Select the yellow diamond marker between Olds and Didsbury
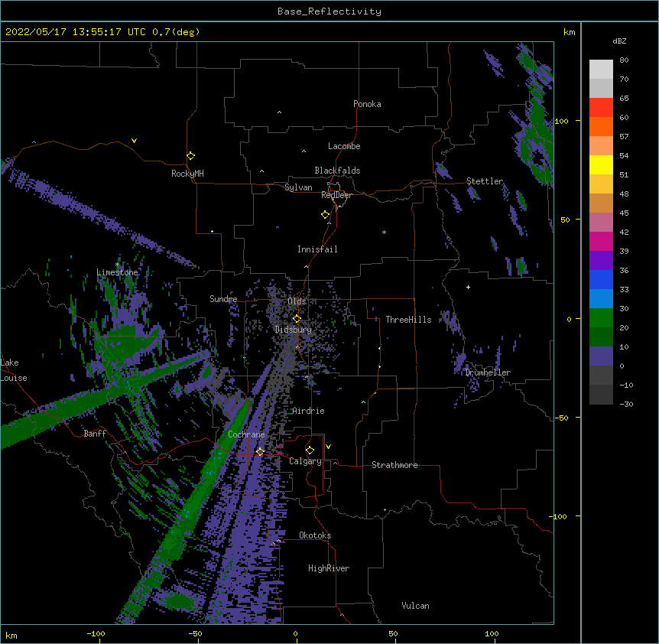 297,319
